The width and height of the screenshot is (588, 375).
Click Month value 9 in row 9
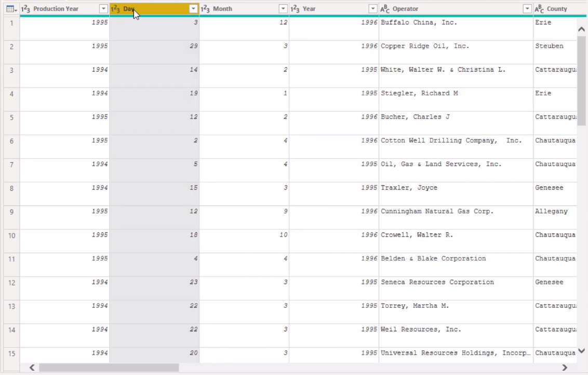point(244,218)
